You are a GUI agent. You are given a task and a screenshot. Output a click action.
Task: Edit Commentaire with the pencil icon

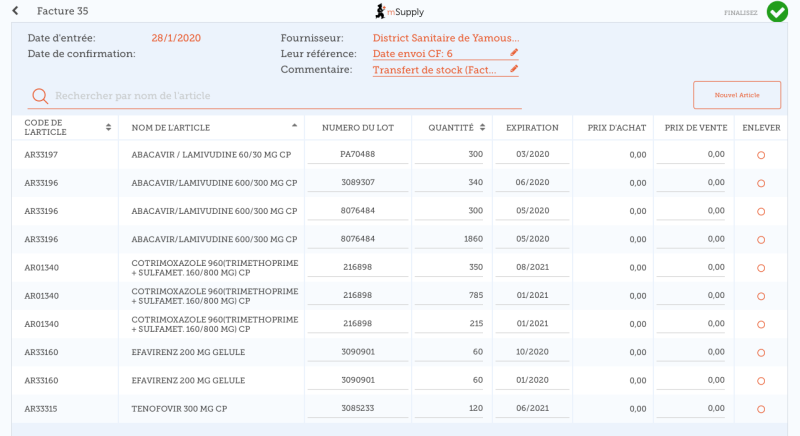click(514, 69)
